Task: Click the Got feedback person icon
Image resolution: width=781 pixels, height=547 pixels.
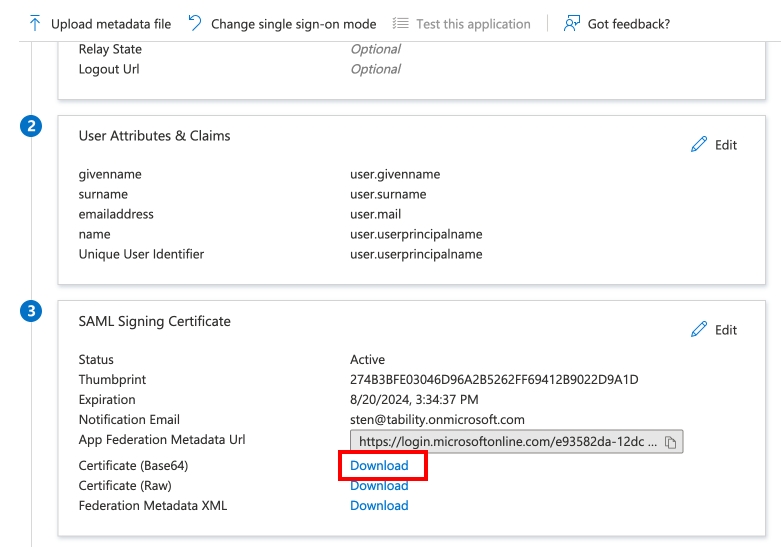Action: pyautogui.click(x=572, y=23)
